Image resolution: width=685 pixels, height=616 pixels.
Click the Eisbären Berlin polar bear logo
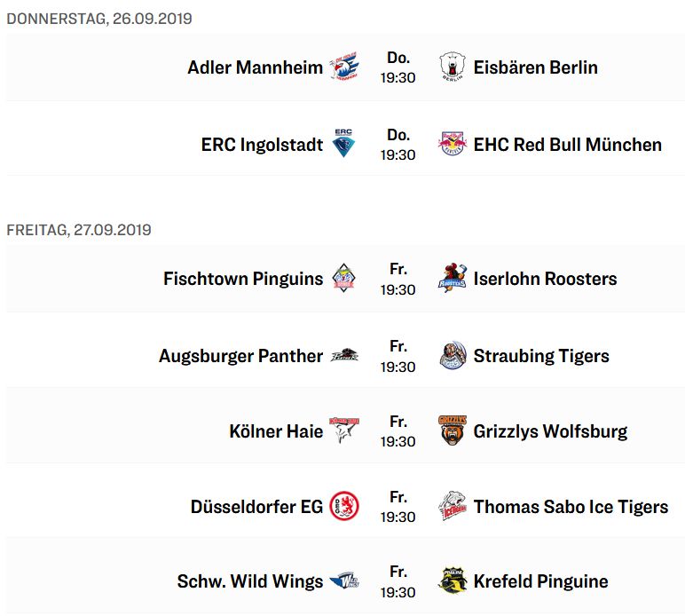pyautogui.click(x=453, y=67)
